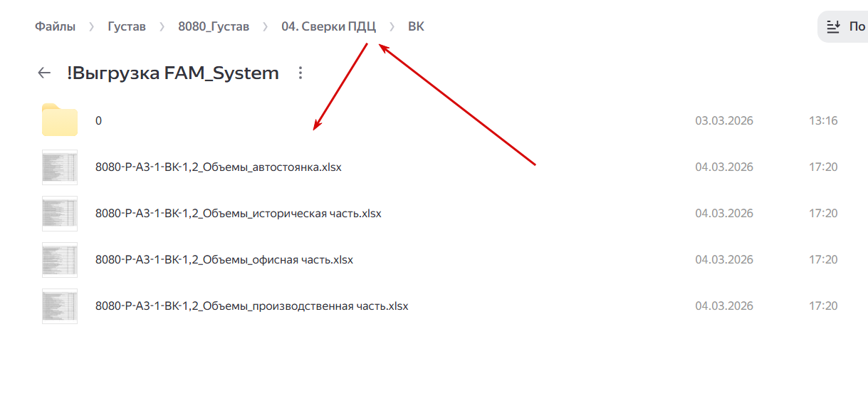Select file 8080-Р-АЗ-1-ВК-1,2_Объемы_автостоянка.xlsx
The height and width of the screenshot is (406, 868).
(218, 167)
